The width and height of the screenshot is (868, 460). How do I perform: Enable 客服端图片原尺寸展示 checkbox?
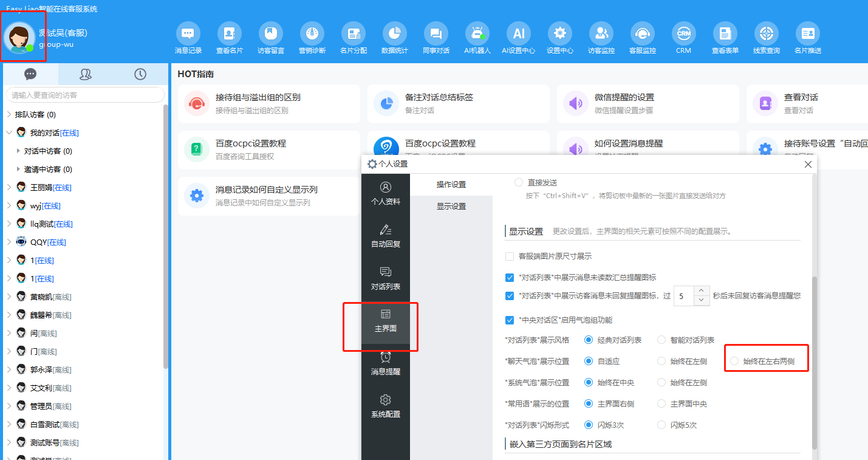pos(510,256)
